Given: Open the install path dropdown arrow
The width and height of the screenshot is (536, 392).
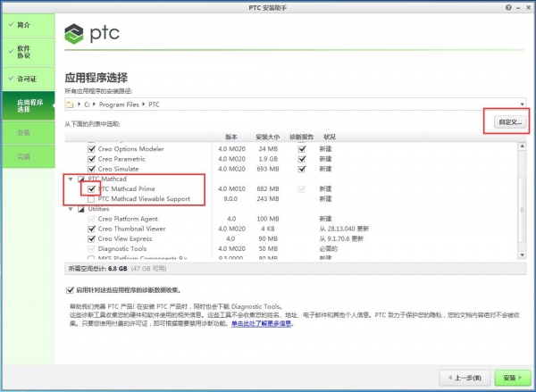Looking at the screenshot, I should click(522, 104).
